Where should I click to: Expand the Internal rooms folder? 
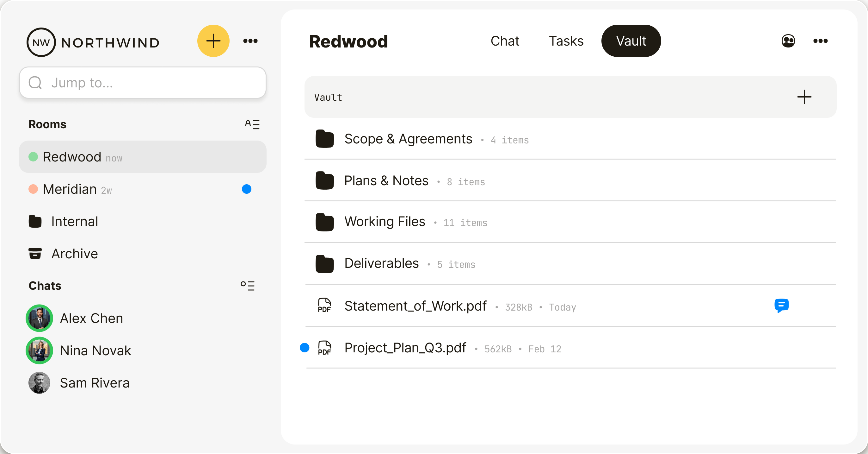click(x=74, y=222)
